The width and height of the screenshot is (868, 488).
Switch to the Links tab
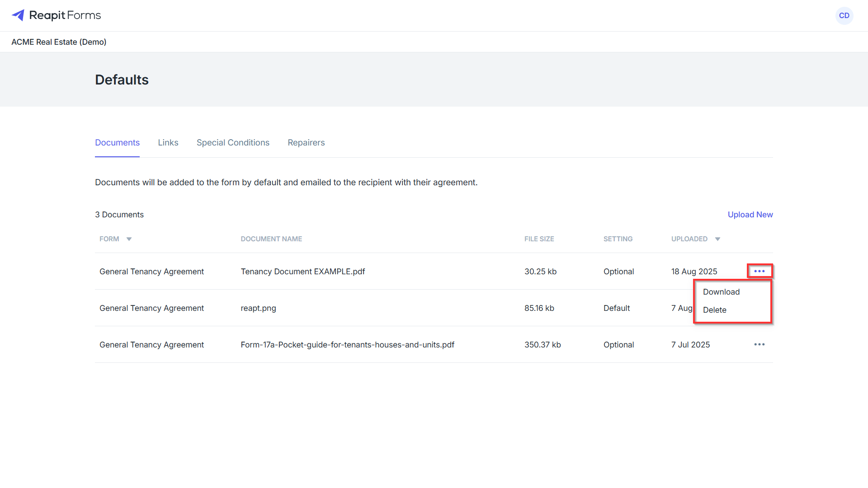[168, 143]
